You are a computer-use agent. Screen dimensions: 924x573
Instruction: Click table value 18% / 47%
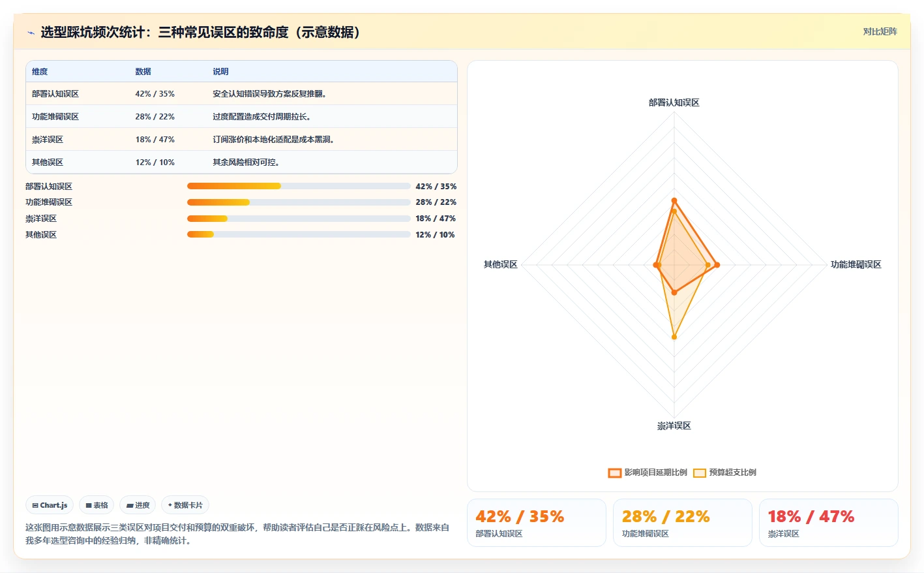pyautogui.click(x=155, y=140)
